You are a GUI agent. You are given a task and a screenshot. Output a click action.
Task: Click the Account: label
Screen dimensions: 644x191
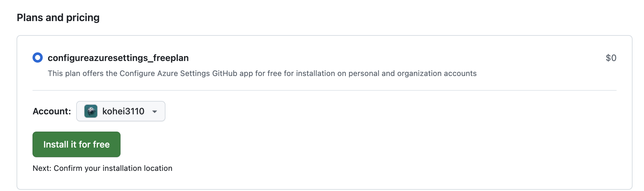(51, 111)
